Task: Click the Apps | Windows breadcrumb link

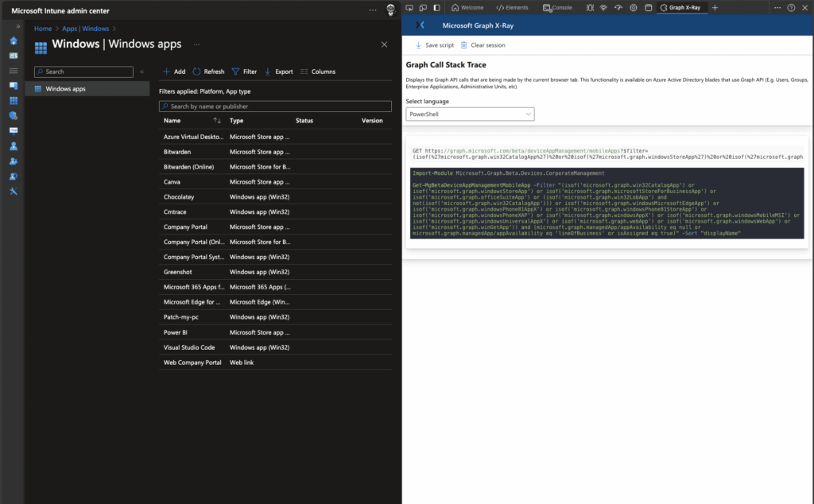Action: (x=85, y=29)
